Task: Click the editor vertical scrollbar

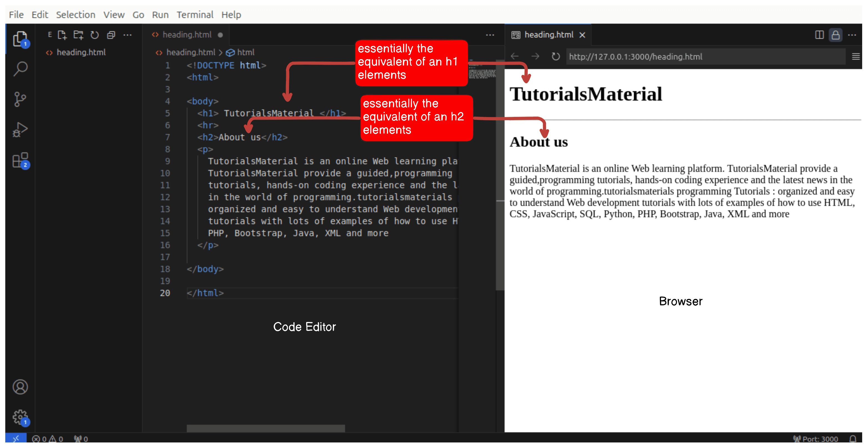Action: point(500,175)
